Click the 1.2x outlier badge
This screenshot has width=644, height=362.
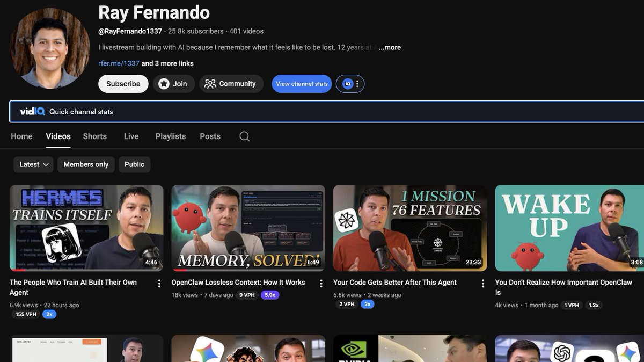tap(594, 305)
